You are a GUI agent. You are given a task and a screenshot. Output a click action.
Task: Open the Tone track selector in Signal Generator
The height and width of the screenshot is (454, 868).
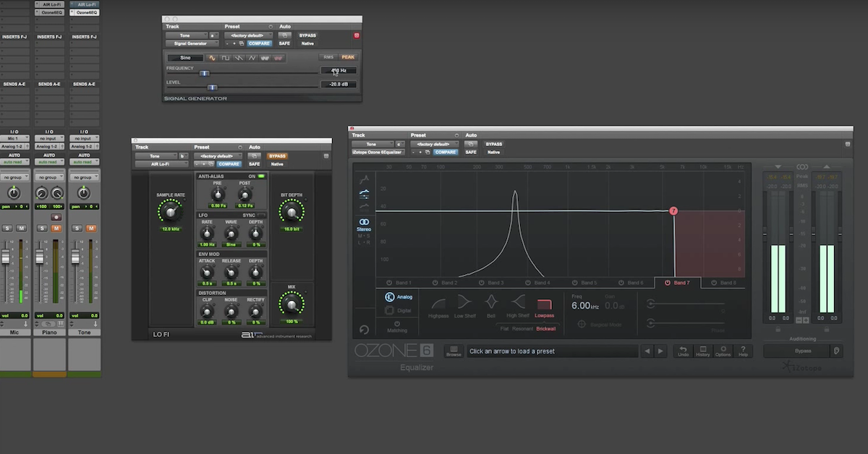click(187, 35)
